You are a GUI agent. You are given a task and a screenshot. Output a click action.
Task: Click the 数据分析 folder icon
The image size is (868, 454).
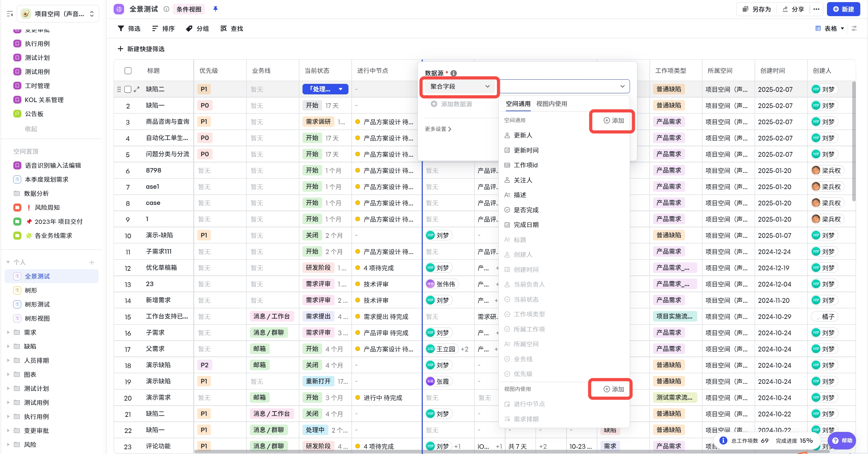click(x=17, y=193)
